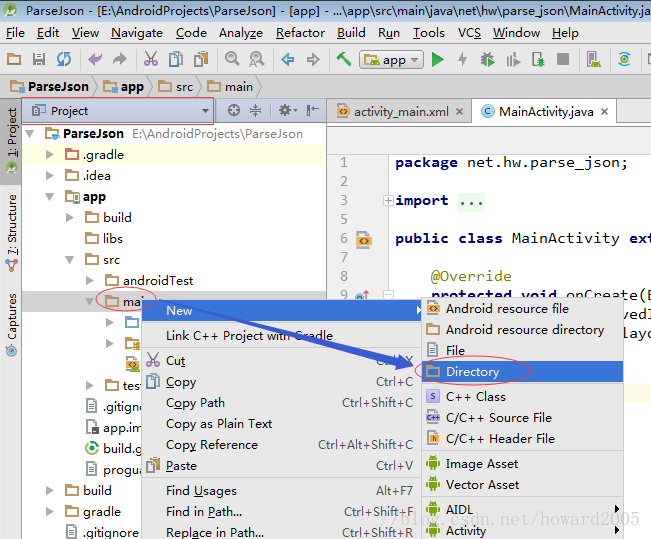Image resolution: width=651 pixels, height=539 pixels.
Task: Click the main breadcrumb
Action: (x=230, y=87)
